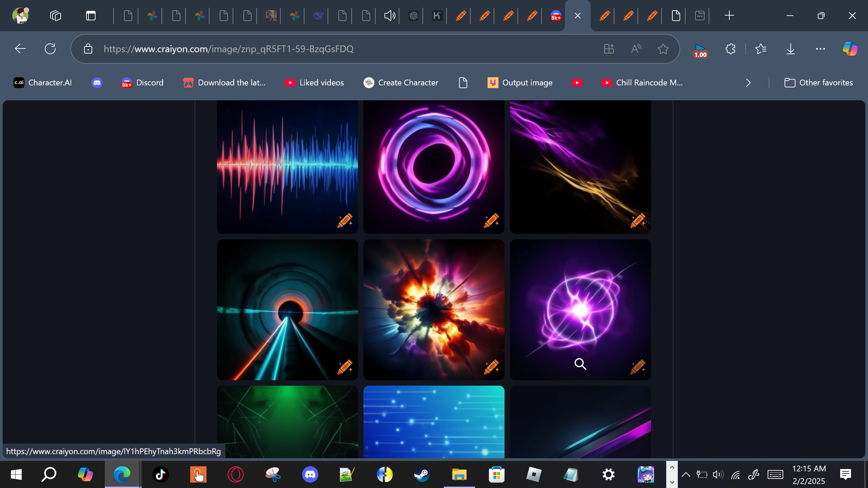The width and height of the screenshot is (868, 488).
Task: Click the pencil icon on the teal tunnel image
Action: coord(345,367)
